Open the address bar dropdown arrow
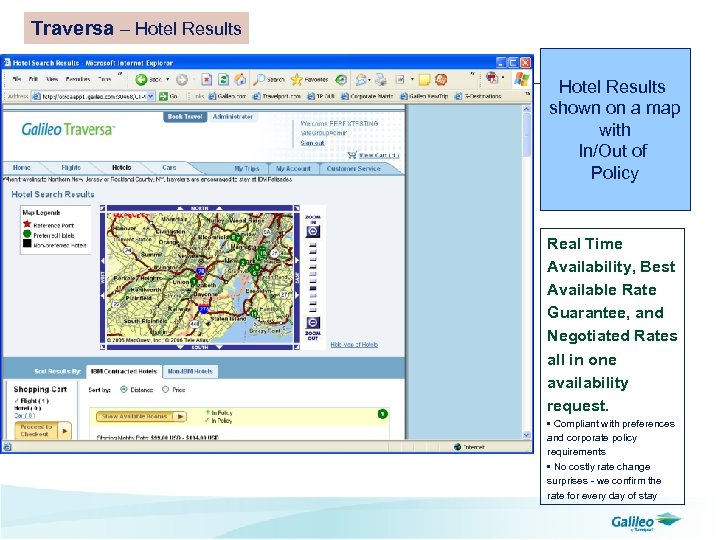The width and height of the screenshot is (720, 540). point(151,96)
